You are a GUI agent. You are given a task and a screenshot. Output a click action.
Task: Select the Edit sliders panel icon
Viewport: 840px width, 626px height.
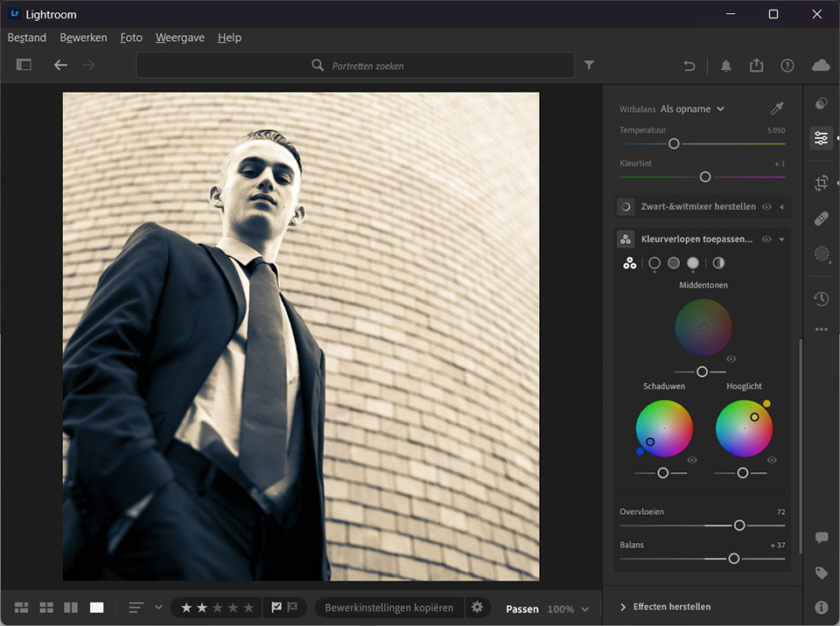(x=821, y=138)
